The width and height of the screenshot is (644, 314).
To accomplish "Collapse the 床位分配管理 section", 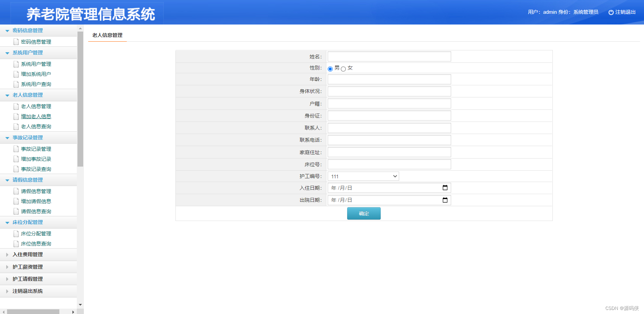I will (38, 222).
